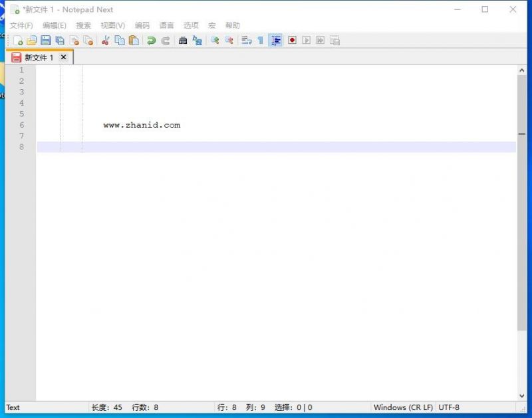Click the Text language status entry
The image size is (532, 418).
pyautogui.click(x=13, y=407)
